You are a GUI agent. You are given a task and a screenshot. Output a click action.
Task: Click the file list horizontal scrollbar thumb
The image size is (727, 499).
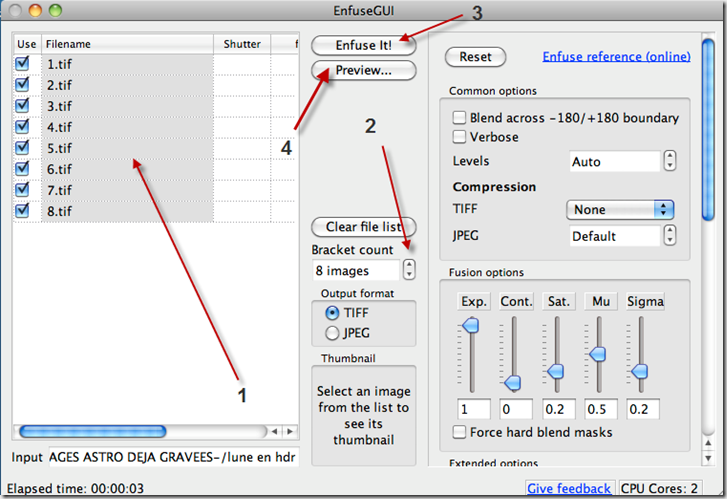point(93,431)
